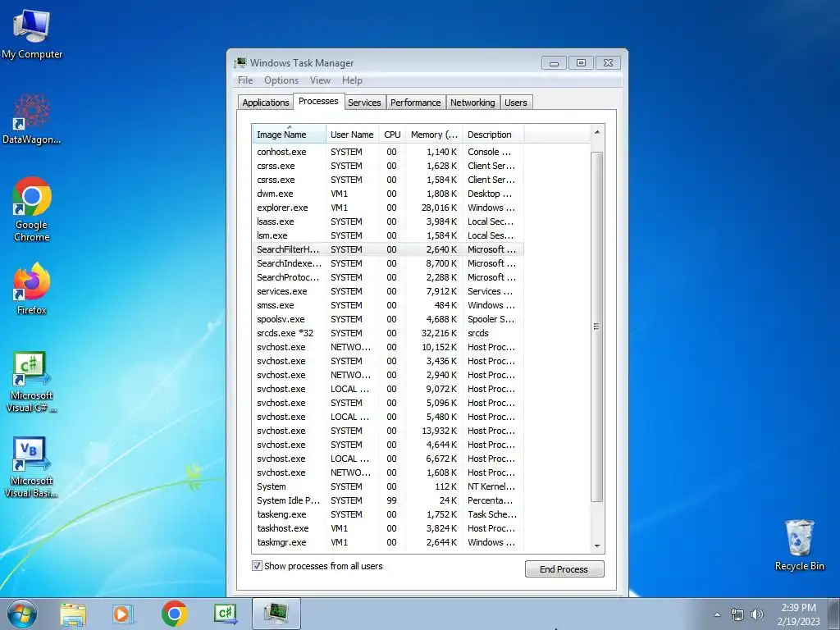Sort by the User Name column header

(352, 135)
